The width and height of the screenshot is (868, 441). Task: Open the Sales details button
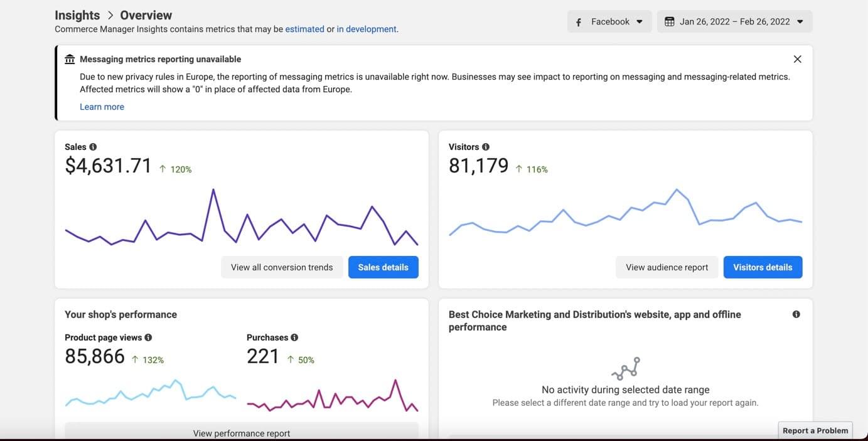(383, 267)
